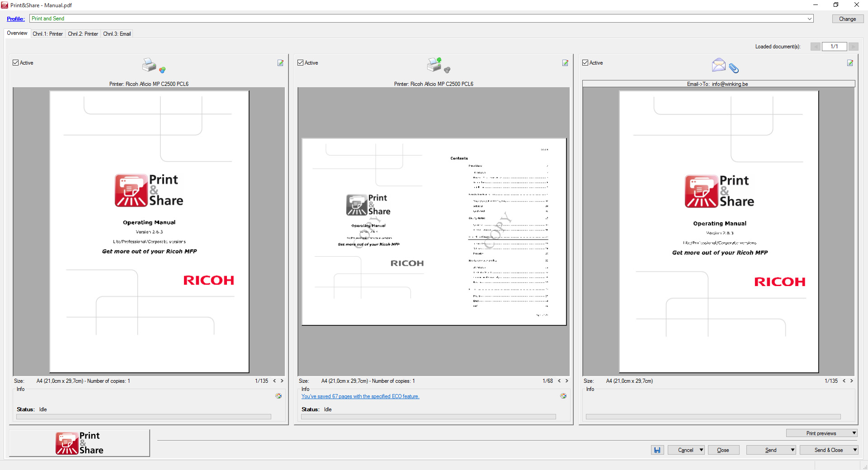Click the ECO printer icon of channel two
868x470 pixels.
[x=434, y=65]
